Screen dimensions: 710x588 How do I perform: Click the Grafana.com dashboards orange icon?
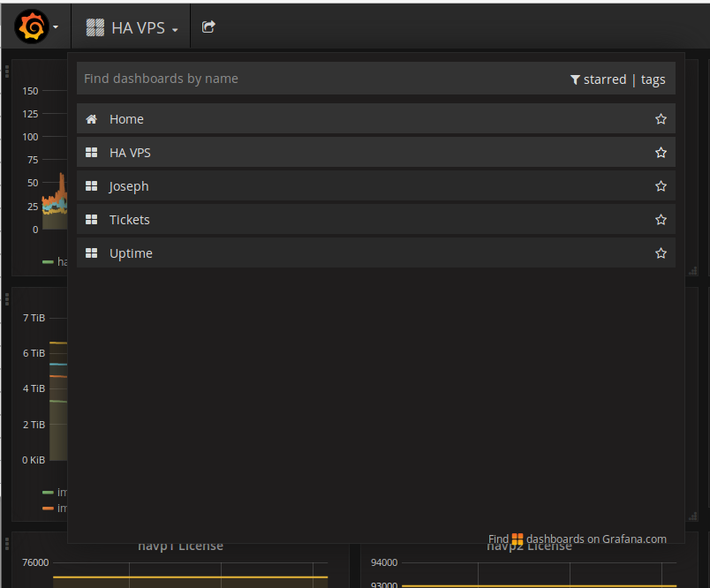point(517,539)
